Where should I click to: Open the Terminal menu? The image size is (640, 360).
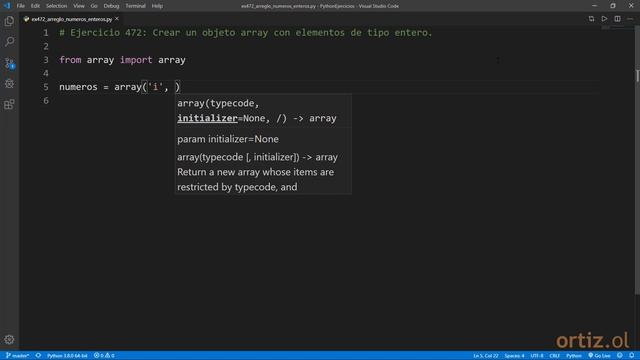[x=136, y=6]
